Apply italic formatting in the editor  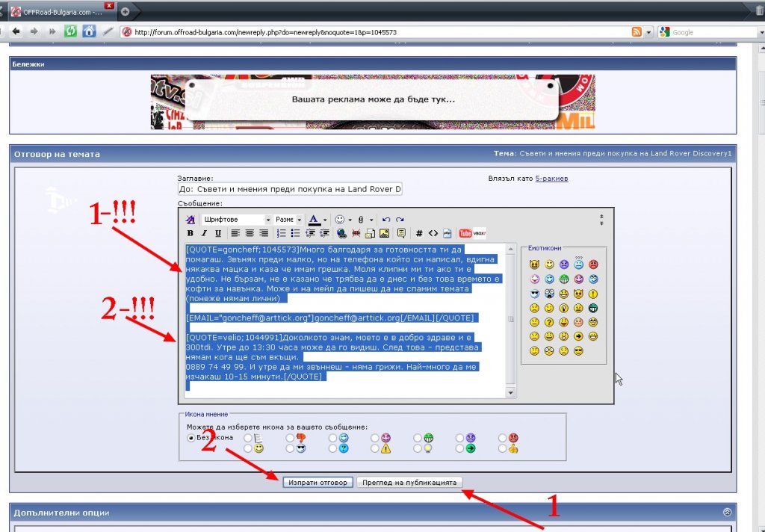[x=204, y=233]
